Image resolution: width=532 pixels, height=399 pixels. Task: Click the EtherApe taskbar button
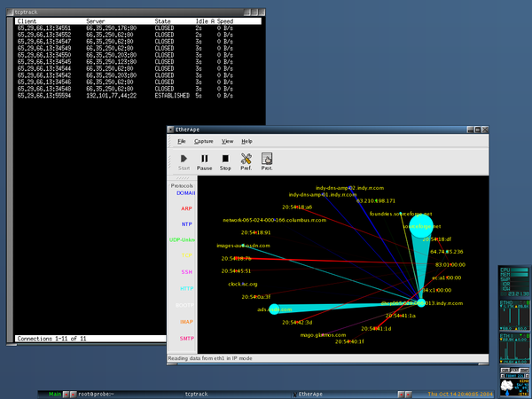[310, 394]
